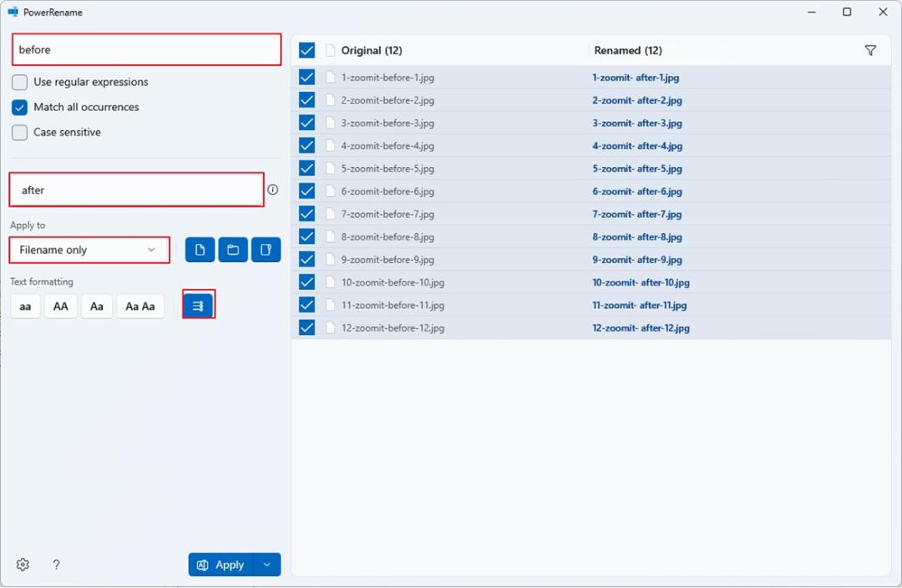This screenshot has width=902, height=588.
Task: Open the help question mark icon
Action: coord(56,565)
